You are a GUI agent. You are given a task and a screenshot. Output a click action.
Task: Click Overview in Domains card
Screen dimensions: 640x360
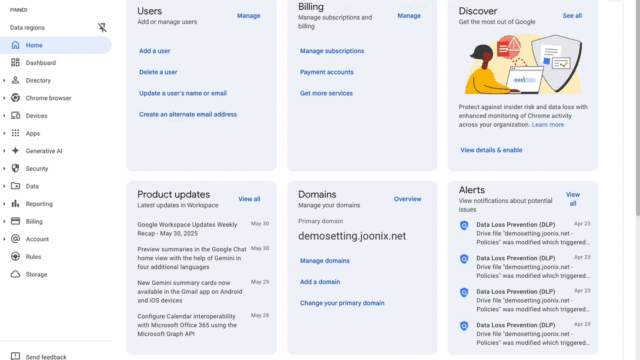407,199
